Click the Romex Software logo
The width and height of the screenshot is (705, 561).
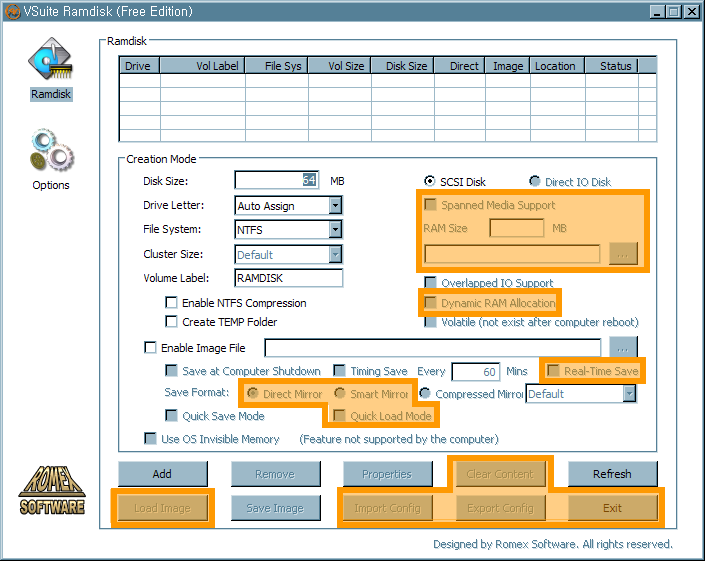(52, 490)
